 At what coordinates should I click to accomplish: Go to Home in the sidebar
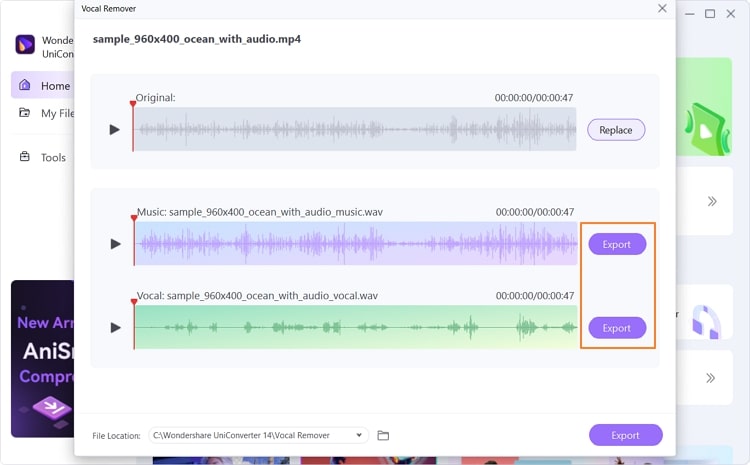click(43, 86)
